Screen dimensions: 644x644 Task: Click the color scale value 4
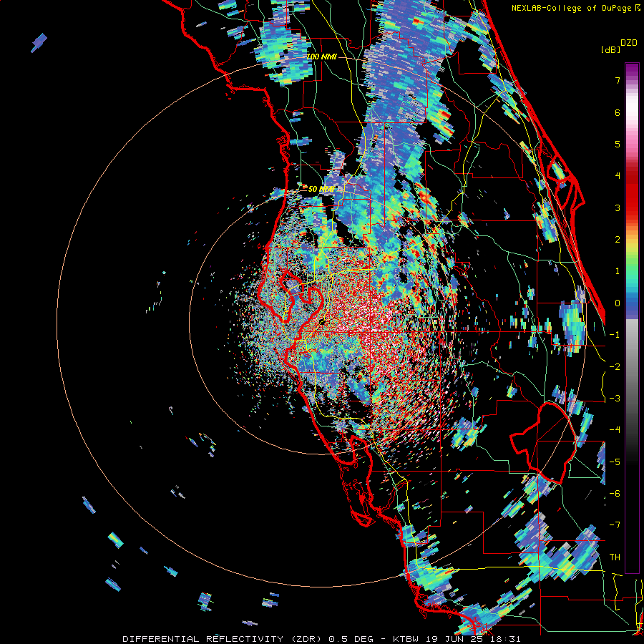618,176
